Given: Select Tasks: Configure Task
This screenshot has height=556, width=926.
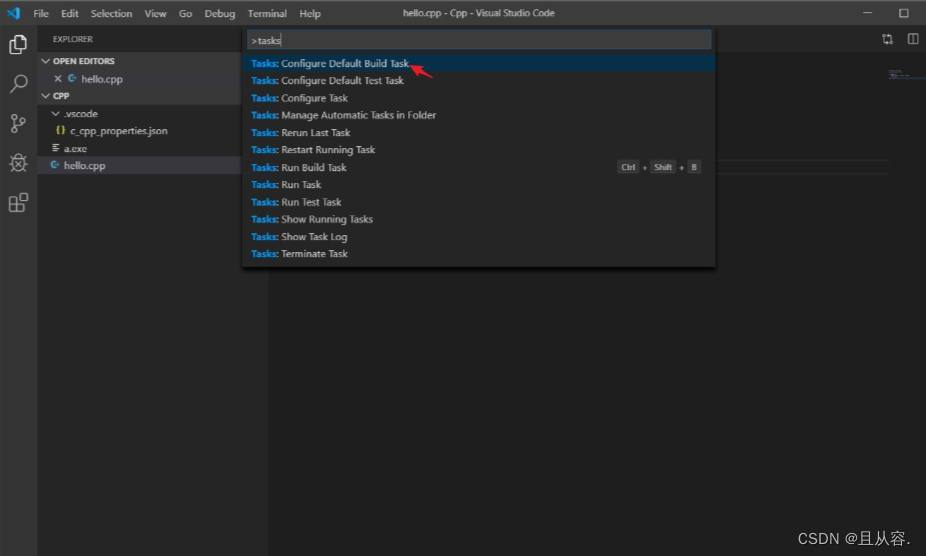Looking at the screenshot, I should 479,97.
